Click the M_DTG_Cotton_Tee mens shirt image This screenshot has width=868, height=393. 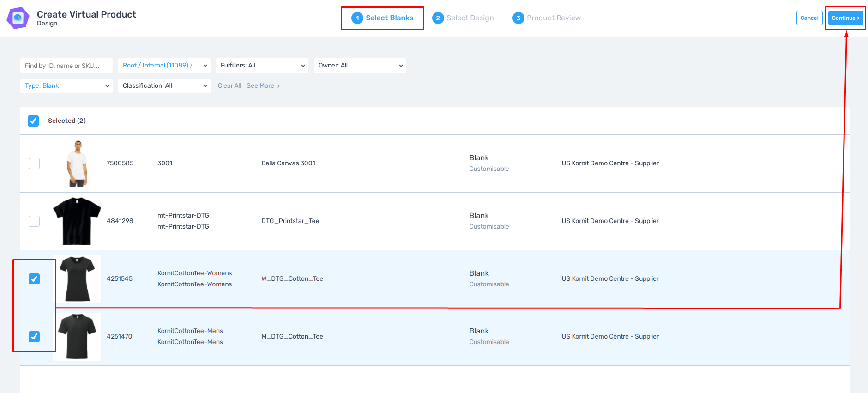click(x=77, y=337)
